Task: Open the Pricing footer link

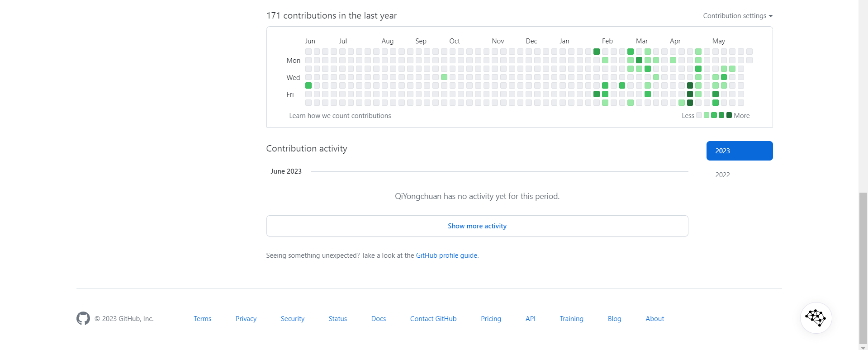Action: 491,319
